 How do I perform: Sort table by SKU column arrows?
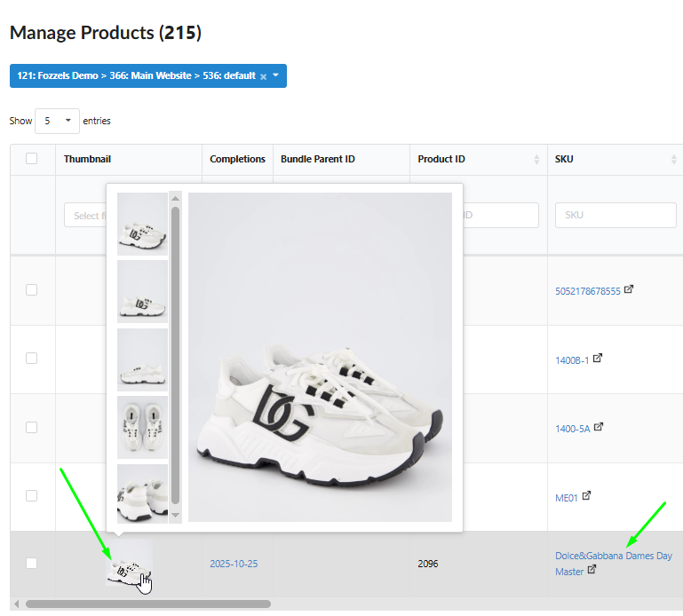pos(674,160)
